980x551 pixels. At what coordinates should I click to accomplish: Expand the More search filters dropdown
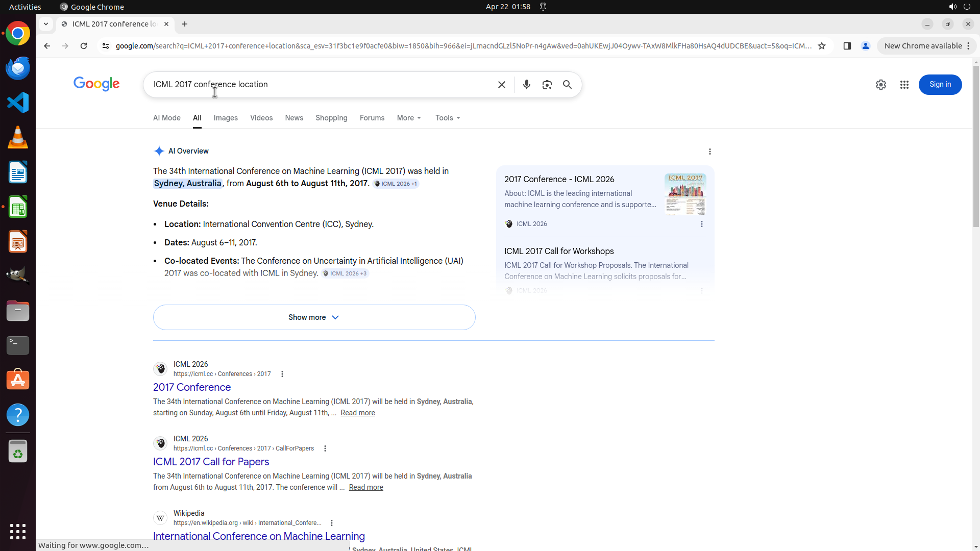point(409,118)
